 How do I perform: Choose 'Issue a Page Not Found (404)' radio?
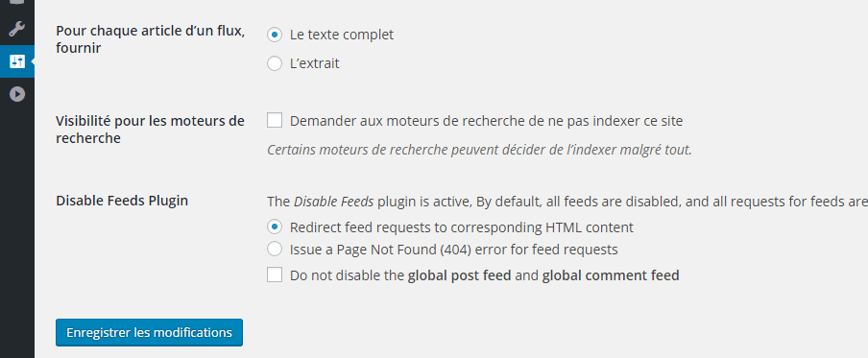pyautogui.click(x=274, y=249)
